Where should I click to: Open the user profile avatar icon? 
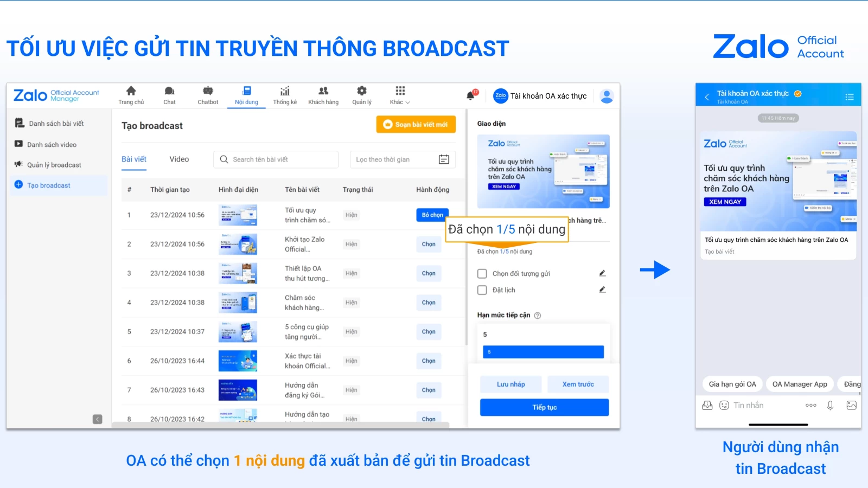tap(607, 96)
